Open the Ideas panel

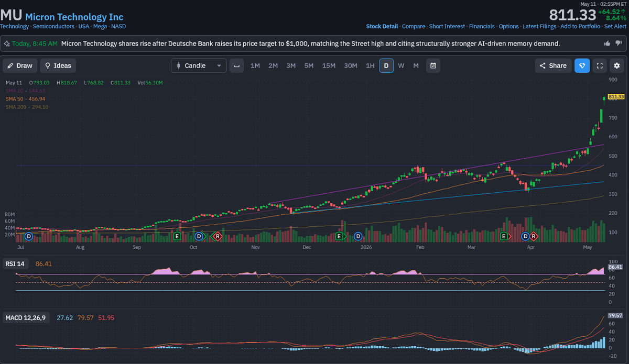58,65
